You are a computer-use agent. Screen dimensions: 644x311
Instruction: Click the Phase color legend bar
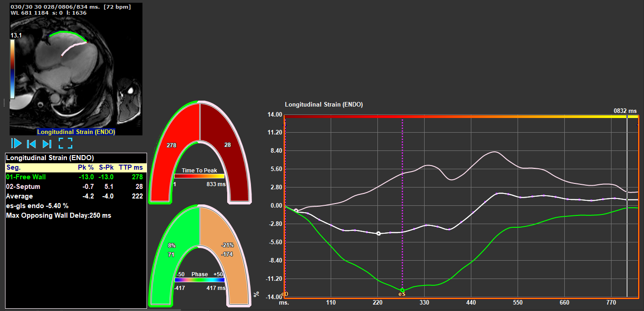tap(199, 280)
